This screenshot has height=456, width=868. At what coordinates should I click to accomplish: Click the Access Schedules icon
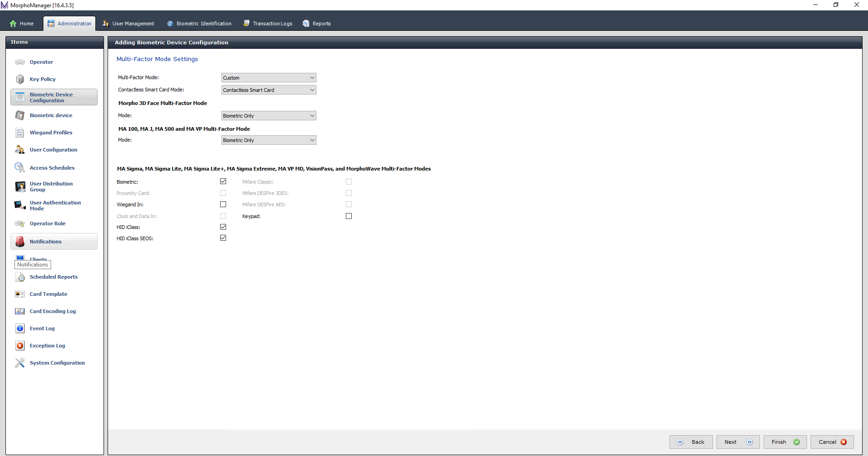click(x=20, y=168)
